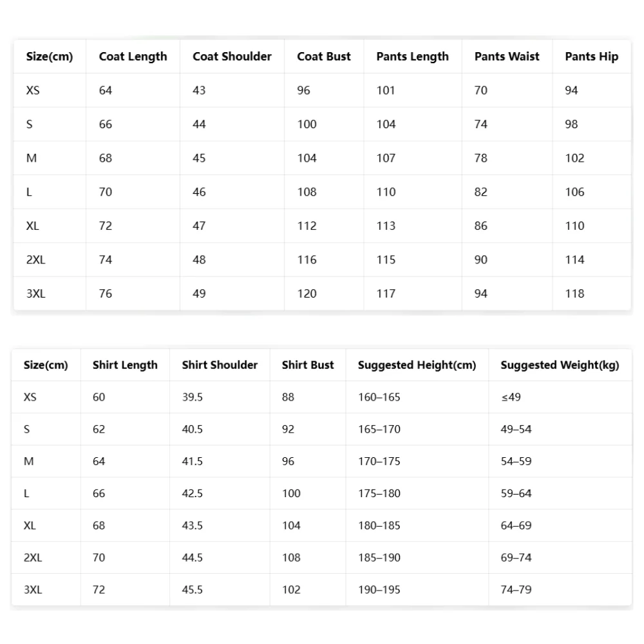Viewport: 644px width, 644px height.
Task: Select the height range 175–180
Action: 379,493
